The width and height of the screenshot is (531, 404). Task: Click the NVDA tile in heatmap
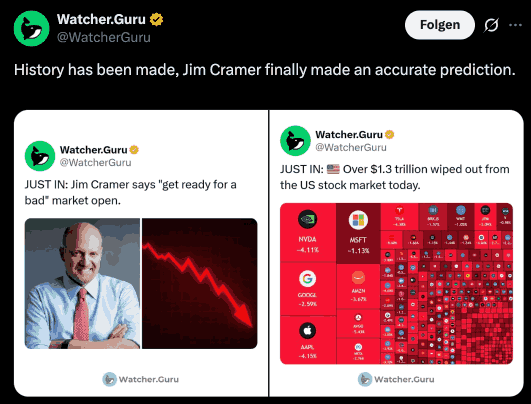point(308,232)
